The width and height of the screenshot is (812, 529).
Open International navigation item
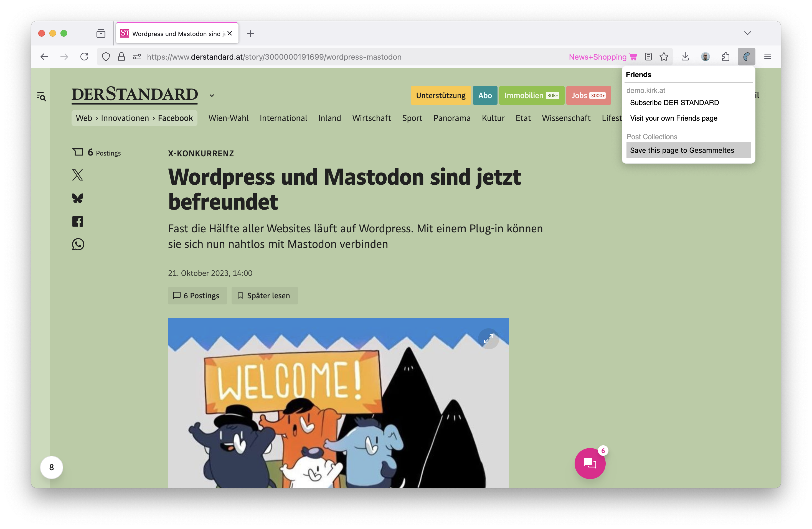[x=283, y=118]
